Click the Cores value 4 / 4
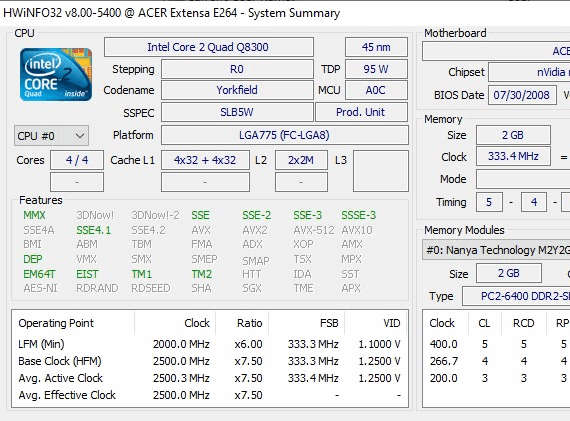The width and height of the screenshot is (570, 421). (x=77, y=160)
